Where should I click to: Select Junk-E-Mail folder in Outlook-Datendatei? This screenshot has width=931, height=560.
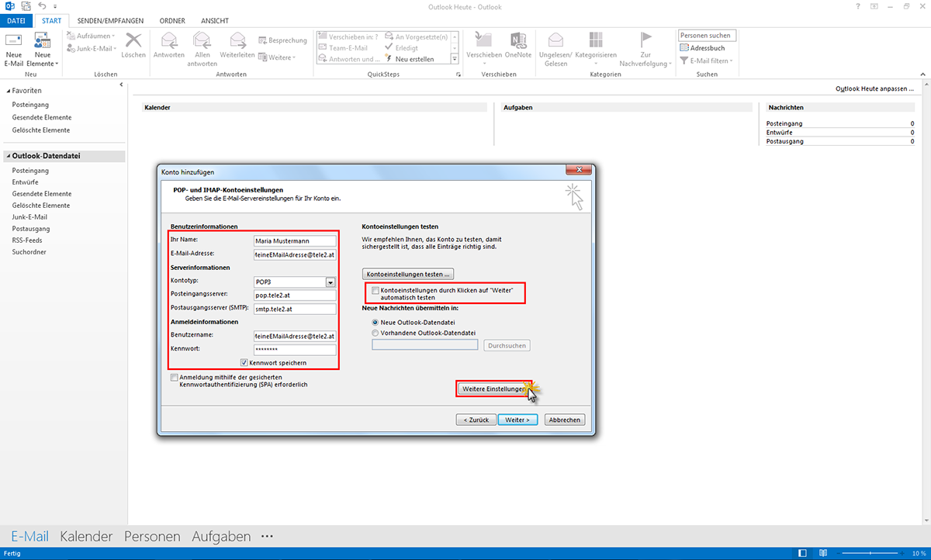click(30, 217)
